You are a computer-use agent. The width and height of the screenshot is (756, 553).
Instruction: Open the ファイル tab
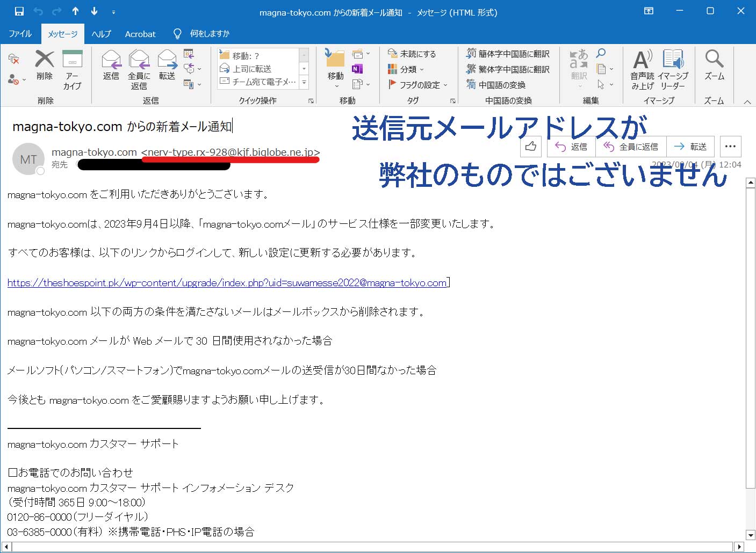(x=20, y=33)
